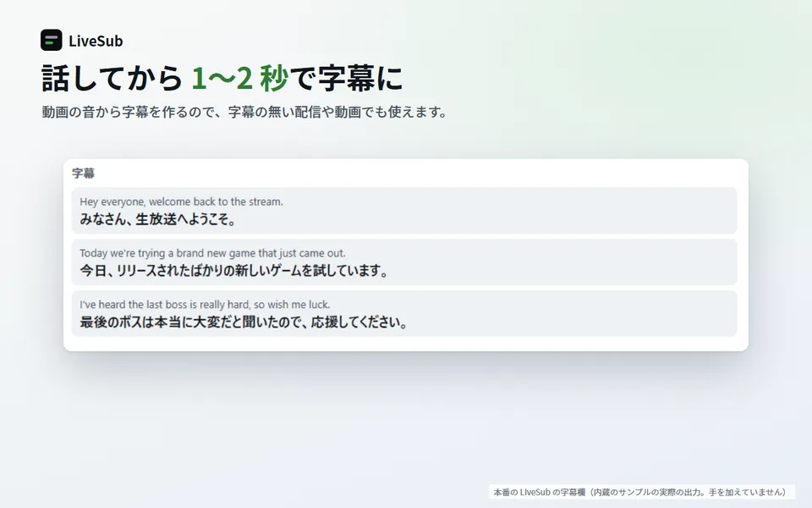Select the Japanese line '最後のボスは本当に大変だと聞いたので'
The width and height of the screenshot is (812, 508).
pyautogui.click(x=244, y=322)
